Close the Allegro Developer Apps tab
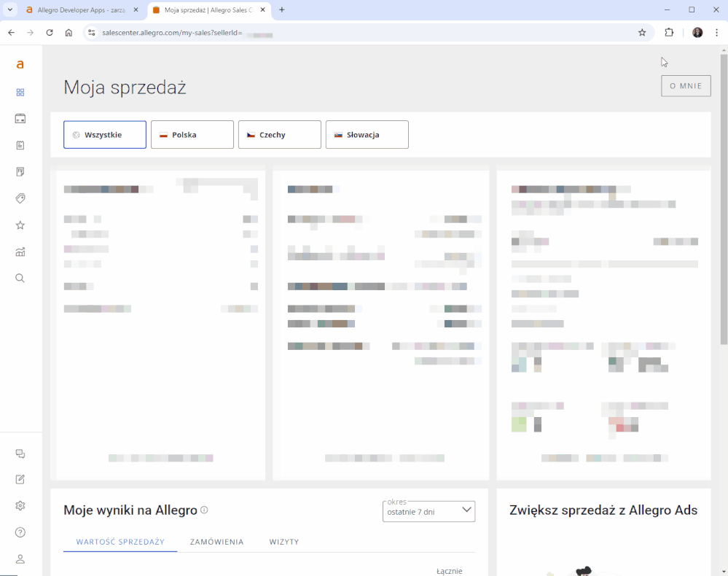This screenshot has height=576, width=728. 136,9
